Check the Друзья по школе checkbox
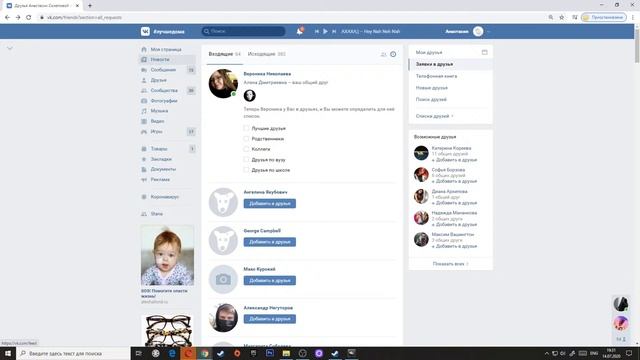Screen dimensions: 640x360 click(246, 170)
